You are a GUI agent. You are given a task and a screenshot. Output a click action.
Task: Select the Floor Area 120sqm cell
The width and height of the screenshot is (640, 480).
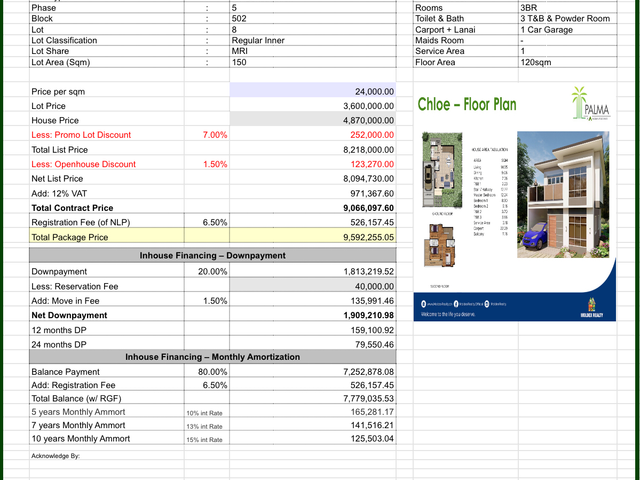coord(567,62)
